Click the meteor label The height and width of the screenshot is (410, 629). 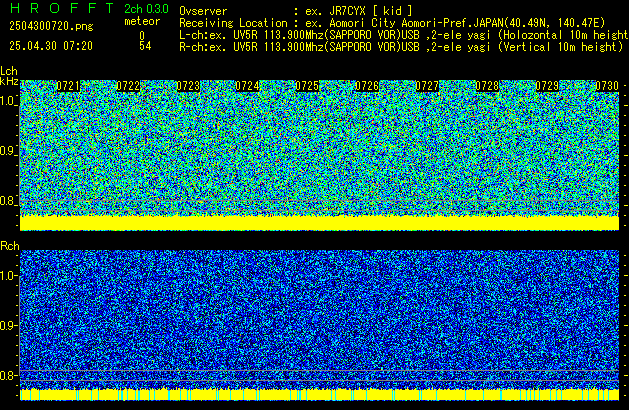point(142,21)
